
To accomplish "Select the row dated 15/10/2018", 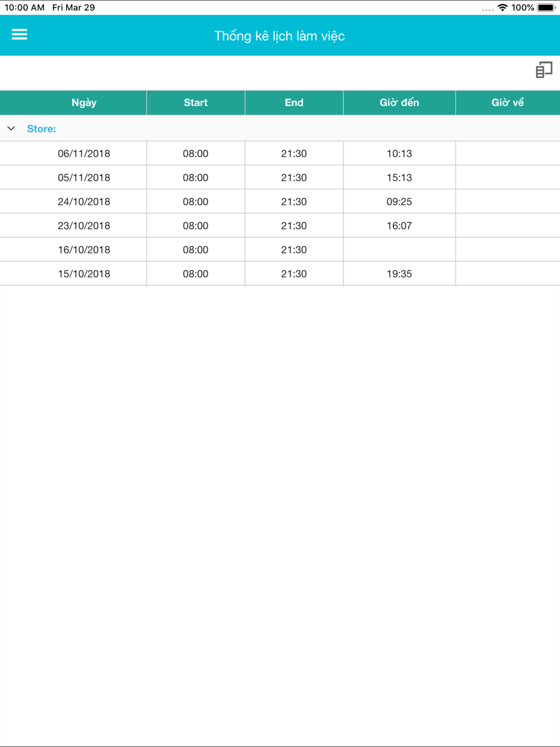I will pyautogui.click(x=84, y=274).
